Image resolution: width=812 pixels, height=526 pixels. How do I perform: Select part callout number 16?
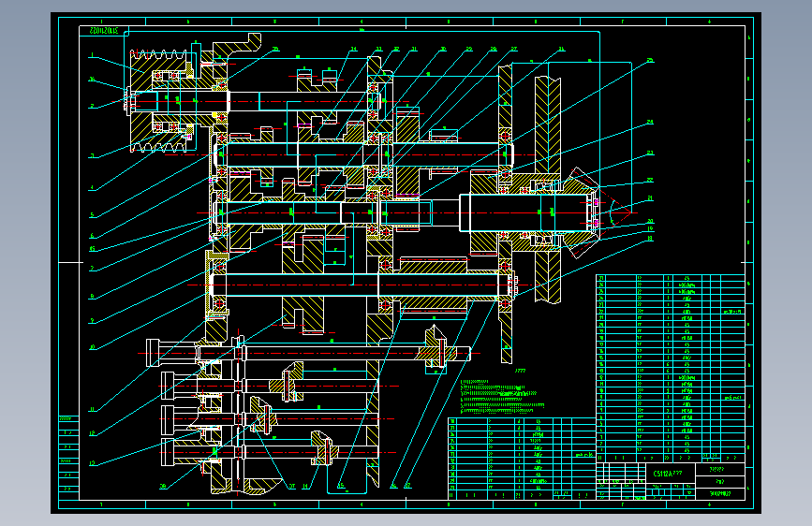pos(393,486)
